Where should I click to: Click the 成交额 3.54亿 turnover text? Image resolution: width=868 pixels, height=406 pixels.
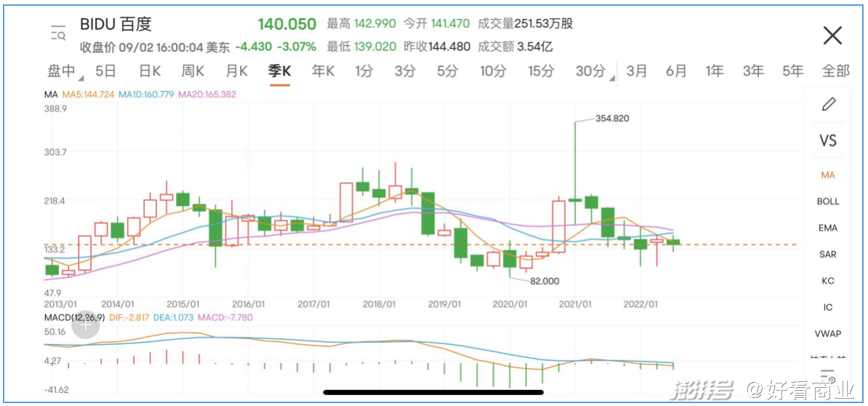515,47
